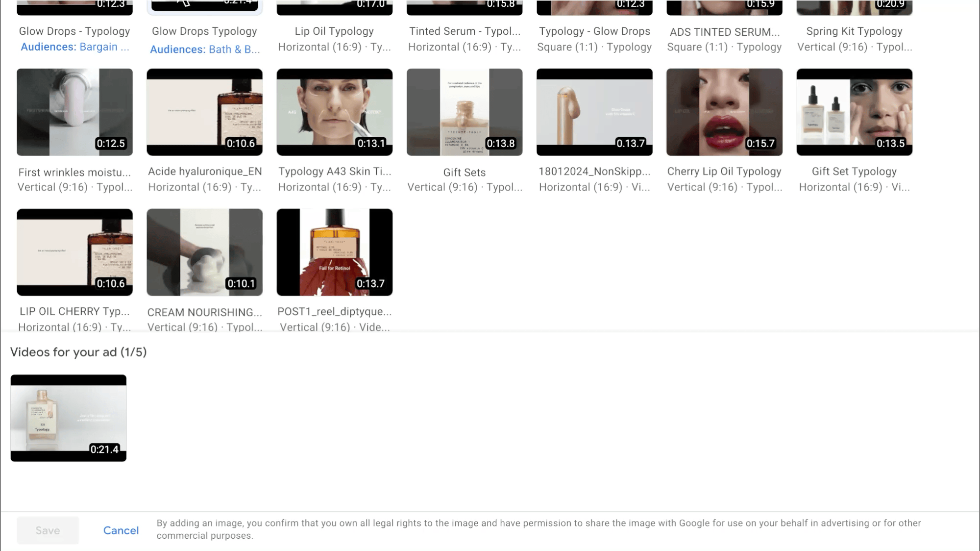Click the 'Tinted Serum - Typol...' title
The width and height of the screenshot is (980, 551).
[x=465, y=31]
